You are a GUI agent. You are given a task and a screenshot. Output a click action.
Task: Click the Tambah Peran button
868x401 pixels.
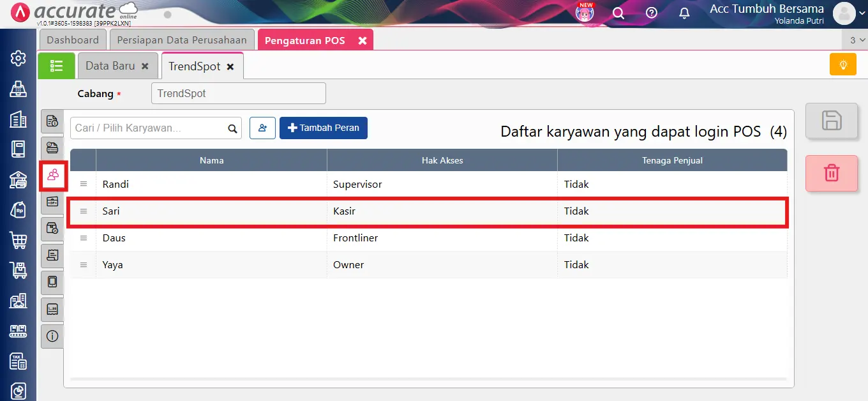point(323,128)
